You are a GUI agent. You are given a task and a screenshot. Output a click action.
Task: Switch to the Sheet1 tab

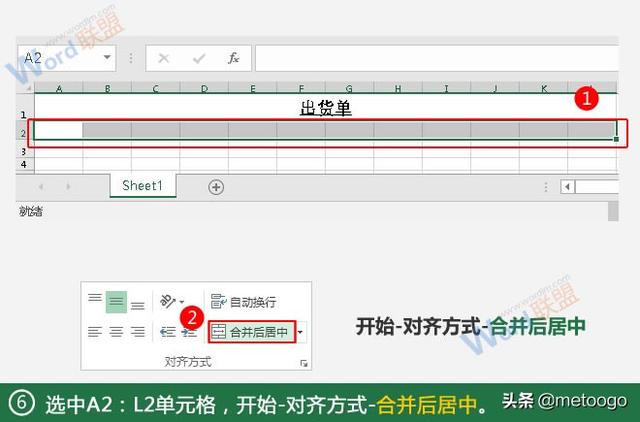click(142, 186)
